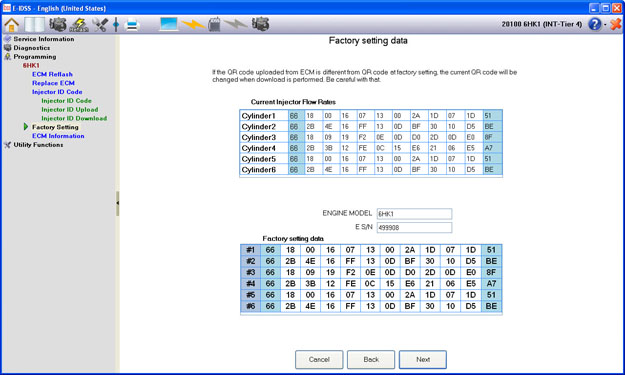
Task: Click the ENGINE MODEL input field
Action: 414,214
